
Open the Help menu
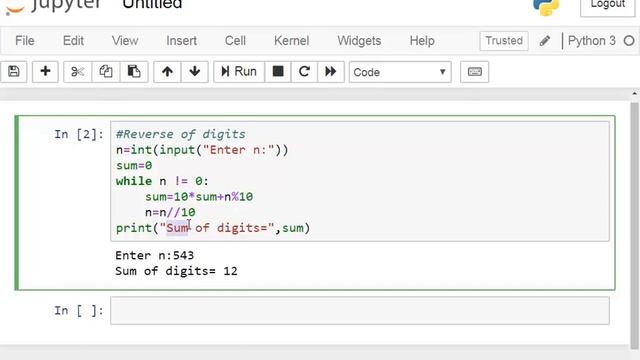click(x=422, y=41)
